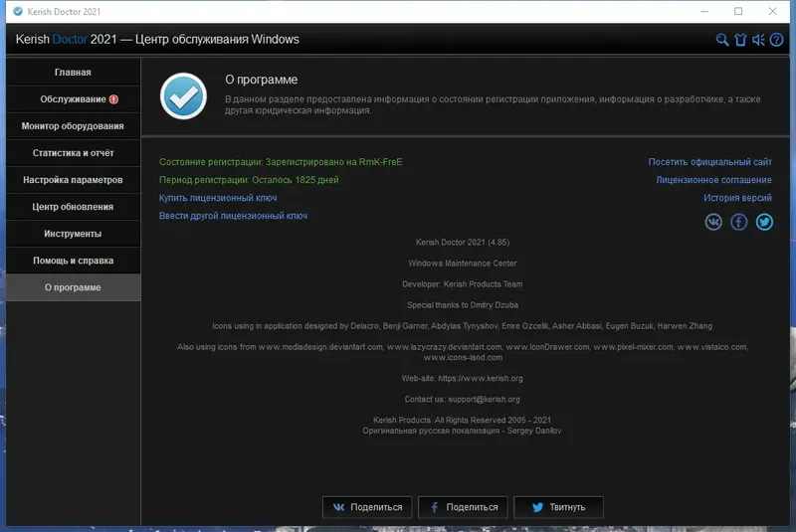Image resolution: width=796 pixels, height=532 pixels.
Task: Share via Facebook Поделиться button
Action: 463,507
